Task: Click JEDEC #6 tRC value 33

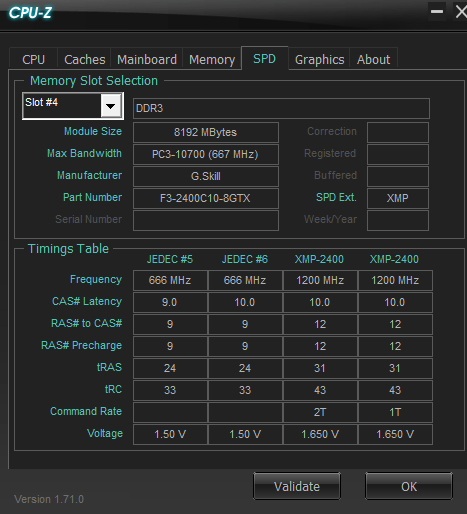Action: pos(245,390)
